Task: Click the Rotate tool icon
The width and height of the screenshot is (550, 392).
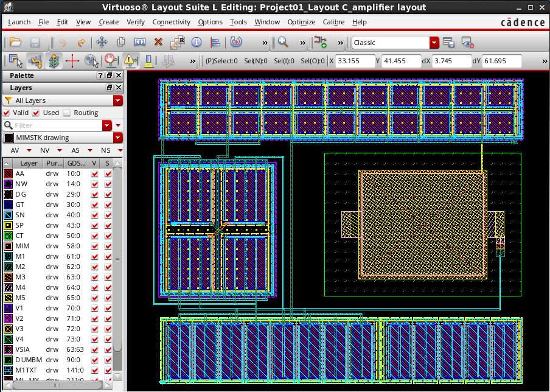Action: (x=236, y=42)
